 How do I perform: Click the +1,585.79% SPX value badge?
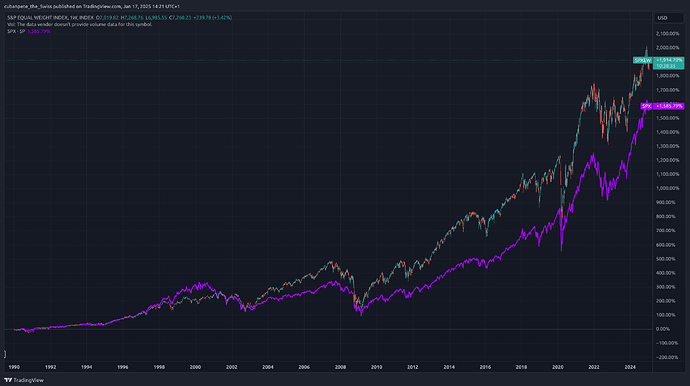[669, 106]
